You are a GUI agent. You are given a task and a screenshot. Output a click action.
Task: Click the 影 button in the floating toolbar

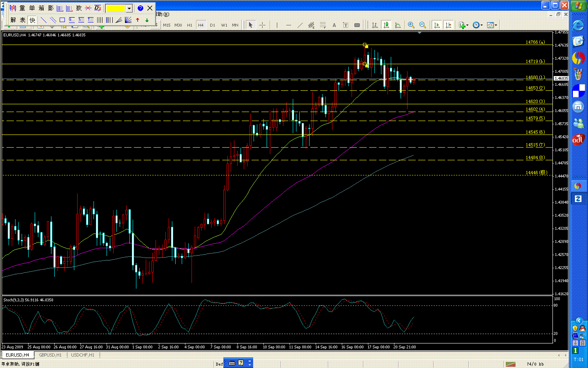pos(51,8)
